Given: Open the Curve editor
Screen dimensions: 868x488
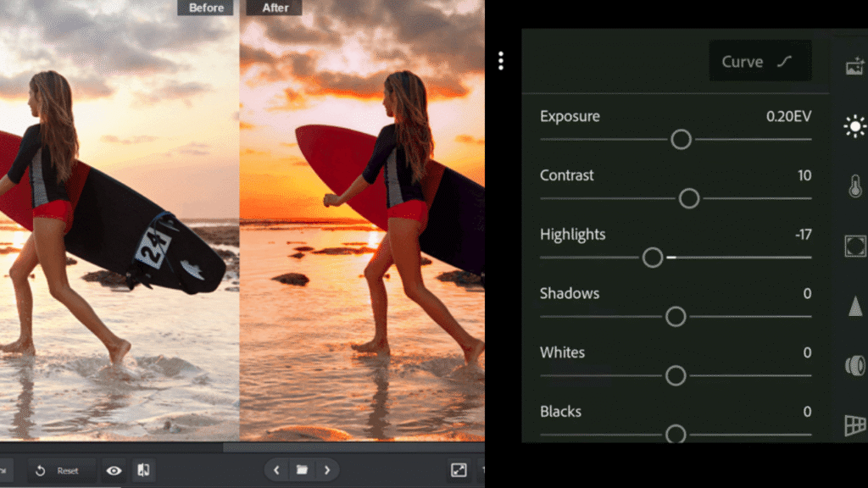Looking at the screenshot, I should point(759,60).
